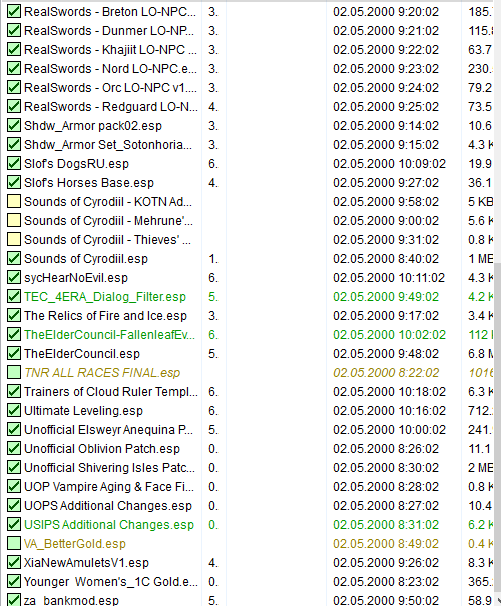Viewport: 501px width, 606px height.
Task: Toggle the Ultimate Leveling.esp checkbox
Action: (x=14, y=410)
